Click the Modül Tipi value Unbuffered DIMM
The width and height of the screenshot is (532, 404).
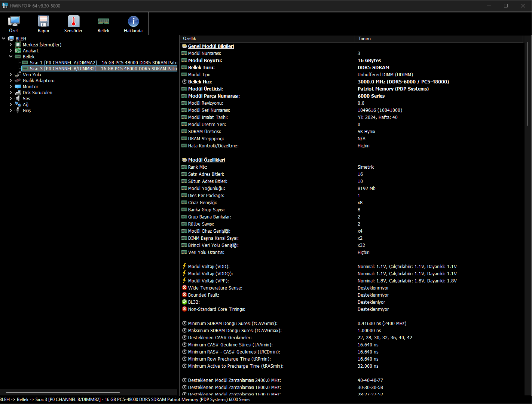[385, 74]
